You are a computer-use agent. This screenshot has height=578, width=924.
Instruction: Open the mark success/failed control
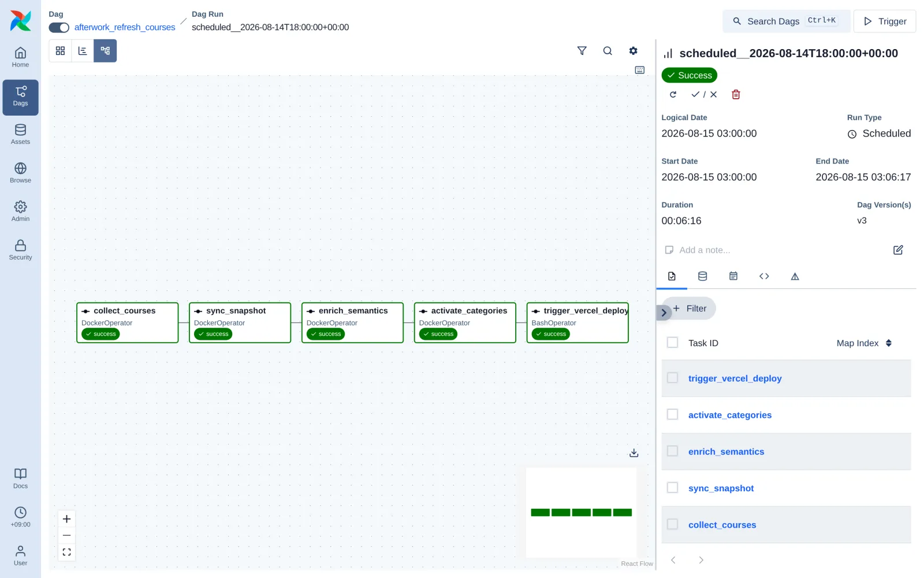704,95
